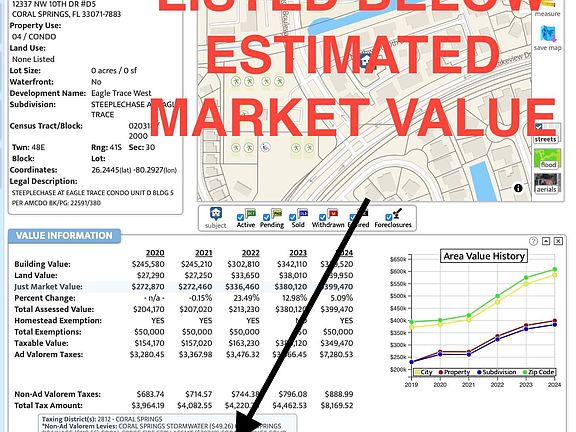Switch map to aerials view

(547, 183)
